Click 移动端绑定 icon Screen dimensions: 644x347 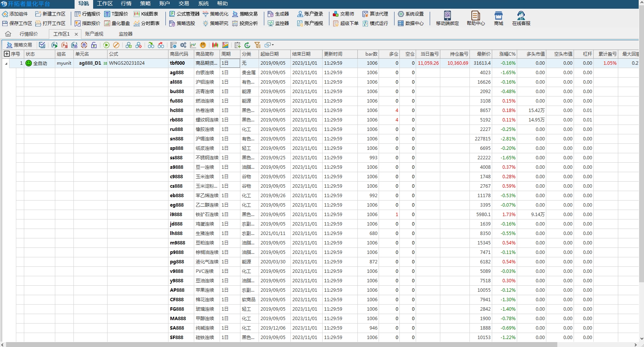point(448,16)
